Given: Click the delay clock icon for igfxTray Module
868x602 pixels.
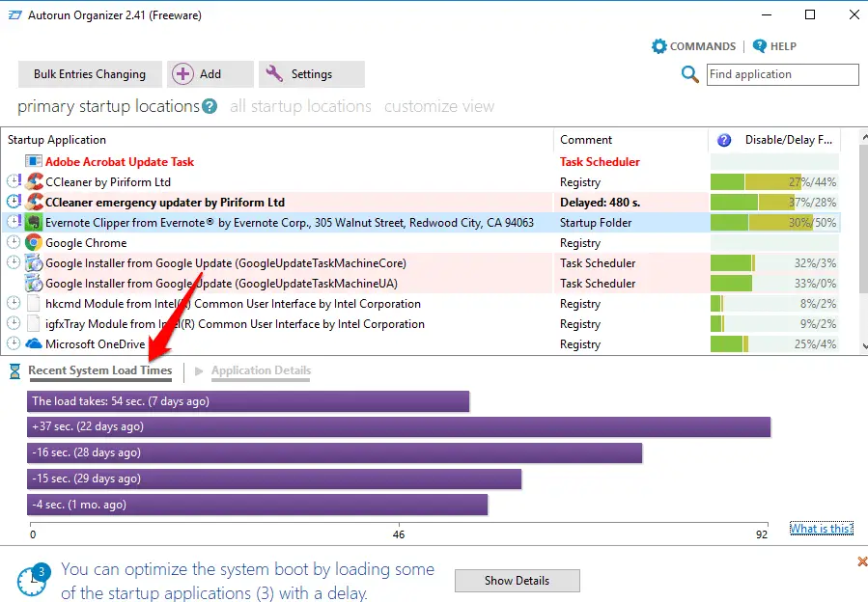Looking at the screenshot, I should pos(14,323).
